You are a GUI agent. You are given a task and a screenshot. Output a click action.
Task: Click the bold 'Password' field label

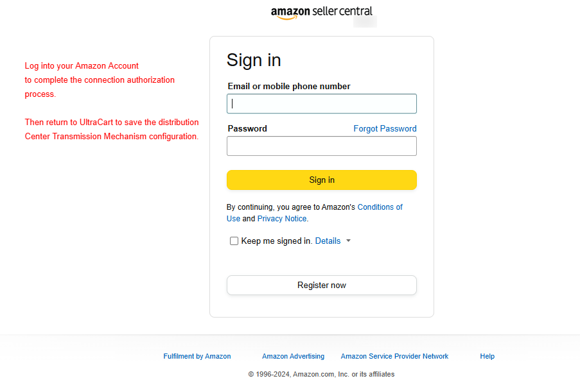[x=247, y=128]
